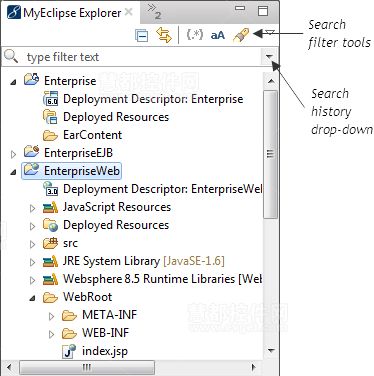Select Deployment Descriptor: EnterpriseWeb item
This screenshot has height=376, width=374.
162,189
